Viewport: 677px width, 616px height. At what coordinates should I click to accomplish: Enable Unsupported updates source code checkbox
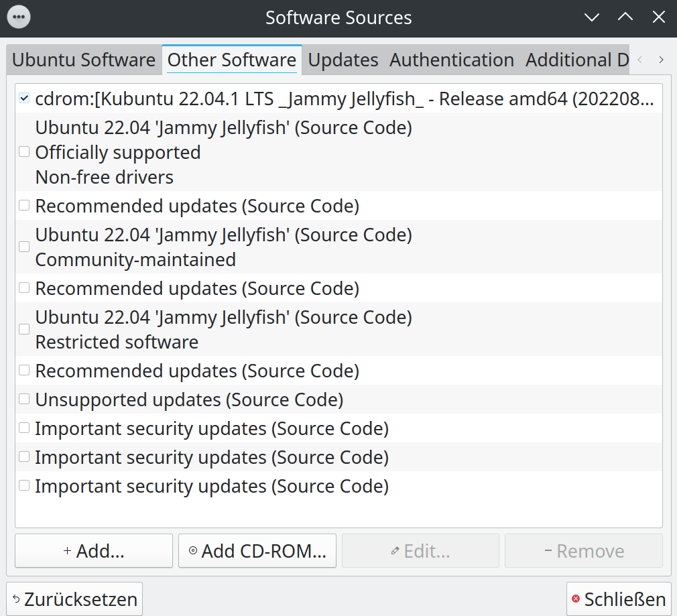tap(24, 399)
